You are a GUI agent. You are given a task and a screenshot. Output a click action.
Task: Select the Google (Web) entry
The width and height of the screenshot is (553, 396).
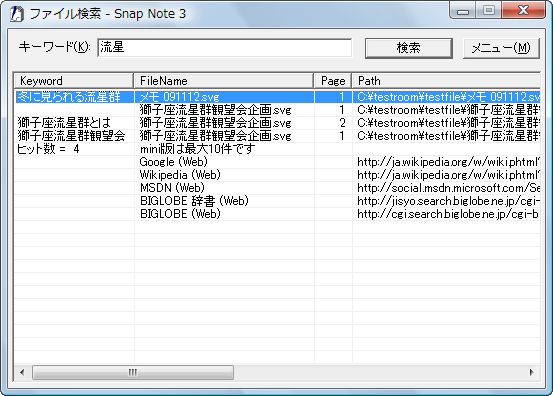[174, 162]
